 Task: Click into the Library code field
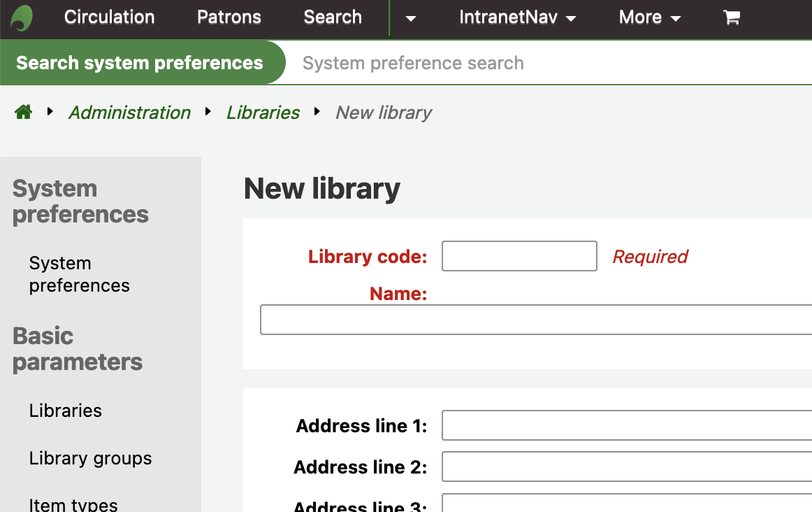coord(519,256)
